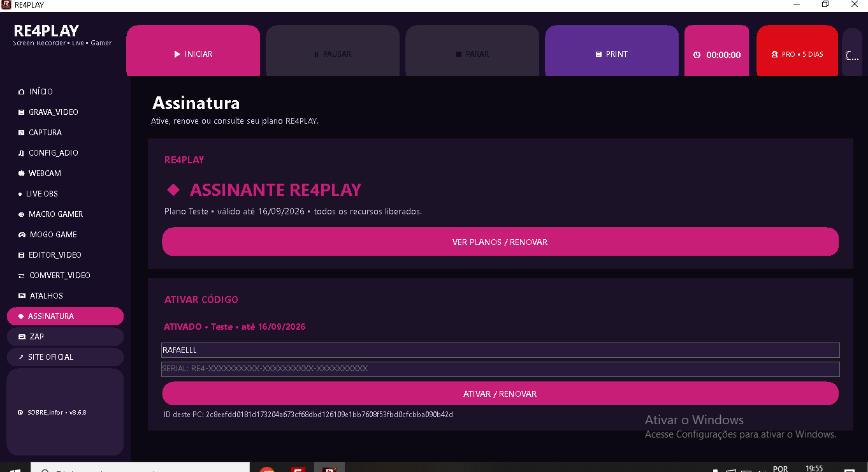Select CAPTURA in the sidebar
Image resolution: width=868 pixels, height=472 pixels.
point(65,133)
